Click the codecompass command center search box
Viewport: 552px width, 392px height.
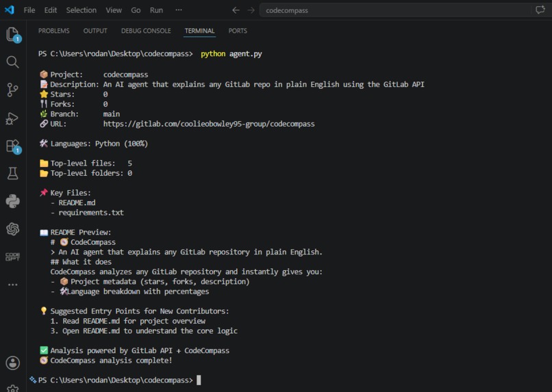(x=396, y=10)
